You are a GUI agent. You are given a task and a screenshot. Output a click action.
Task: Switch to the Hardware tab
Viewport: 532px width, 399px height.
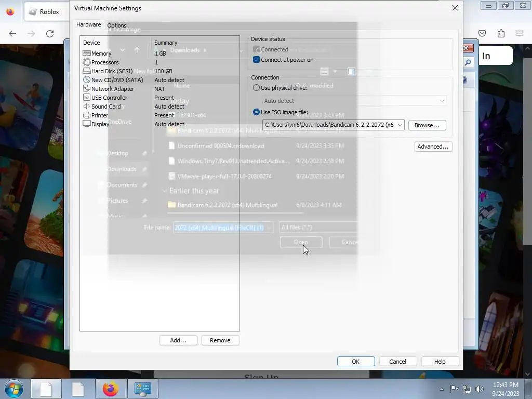pyautogui.click(x=88, y=24)
